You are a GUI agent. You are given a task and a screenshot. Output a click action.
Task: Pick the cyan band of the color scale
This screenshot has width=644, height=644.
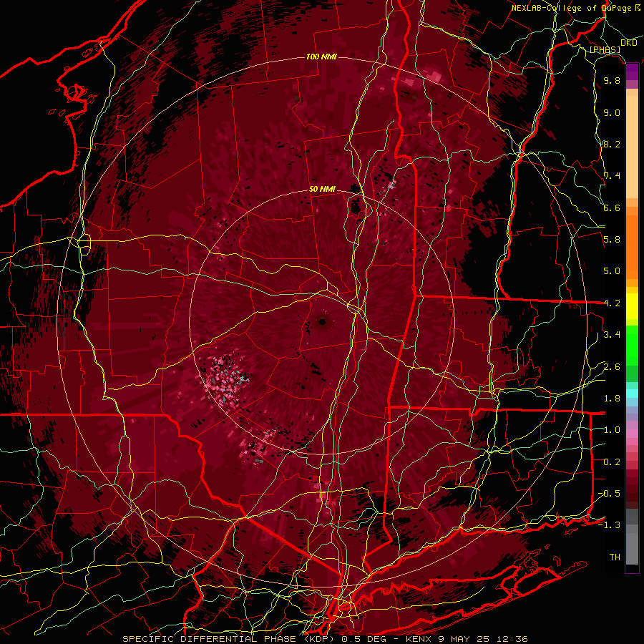pyautogui.click(x=632, y=394)
